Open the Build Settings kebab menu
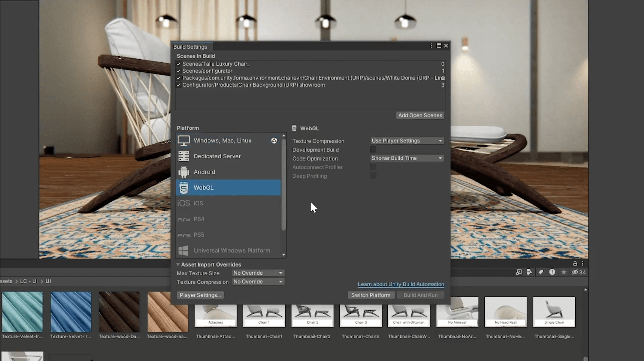 431,45
